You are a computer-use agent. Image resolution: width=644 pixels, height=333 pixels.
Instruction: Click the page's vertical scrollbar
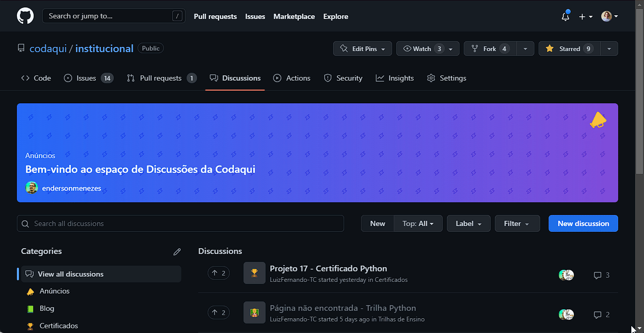click(x=639, y=105)
